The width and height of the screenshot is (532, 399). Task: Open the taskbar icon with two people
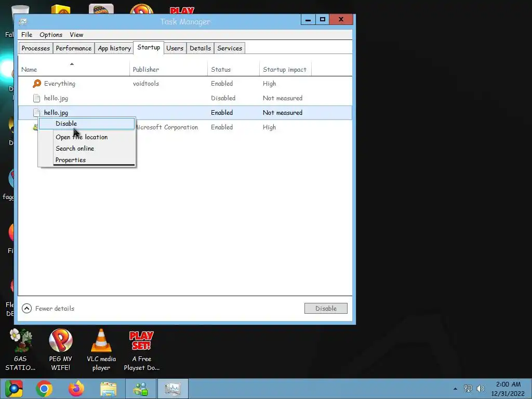pos(141,389)
